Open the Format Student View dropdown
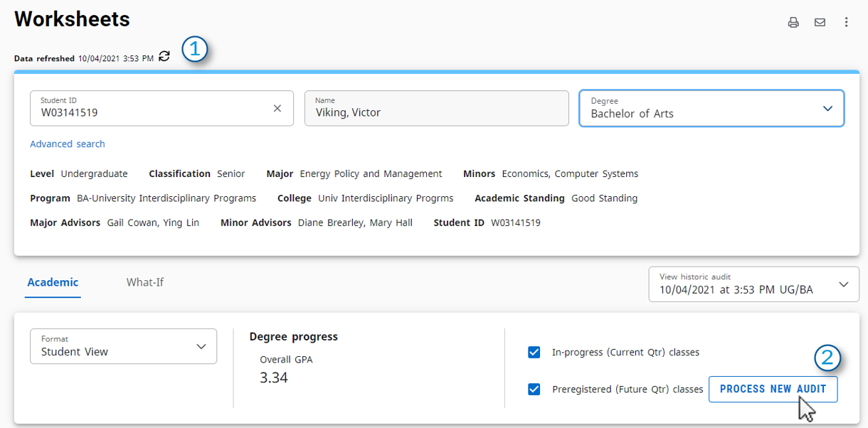The height and width of the screenshot is (428, 868). pyautogui.click(x=123, y=346)
